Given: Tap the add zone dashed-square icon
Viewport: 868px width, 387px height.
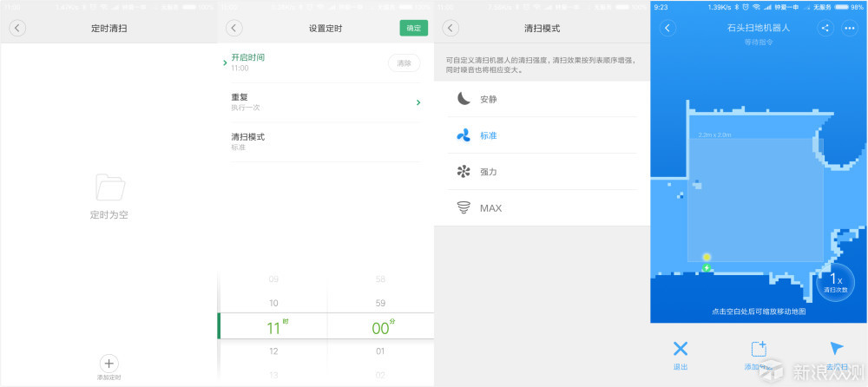Looking at the screenshot, I should click(x=758, y=349).
